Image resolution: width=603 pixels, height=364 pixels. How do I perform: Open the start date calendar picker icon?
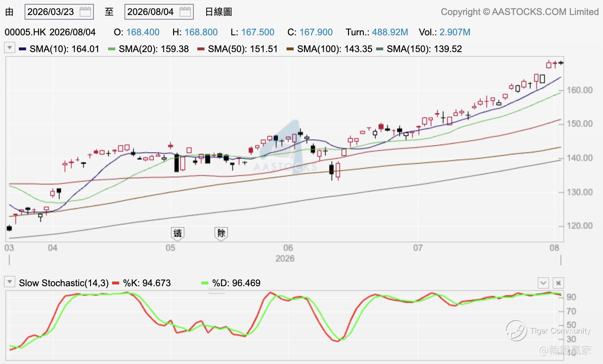point(85,12)
